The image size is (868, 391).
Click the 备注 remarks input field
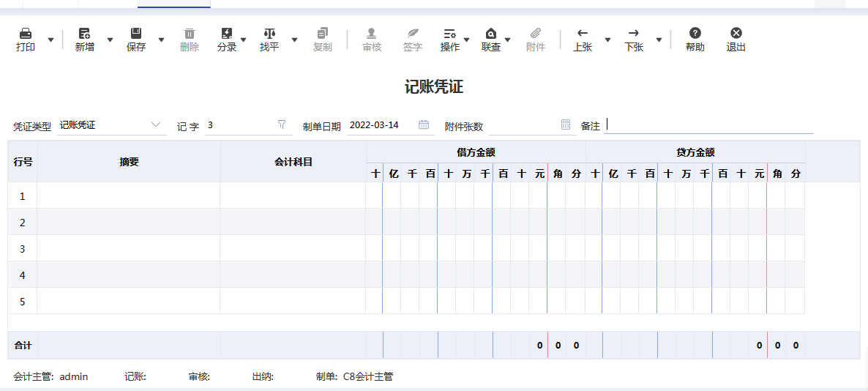point(708,125)
